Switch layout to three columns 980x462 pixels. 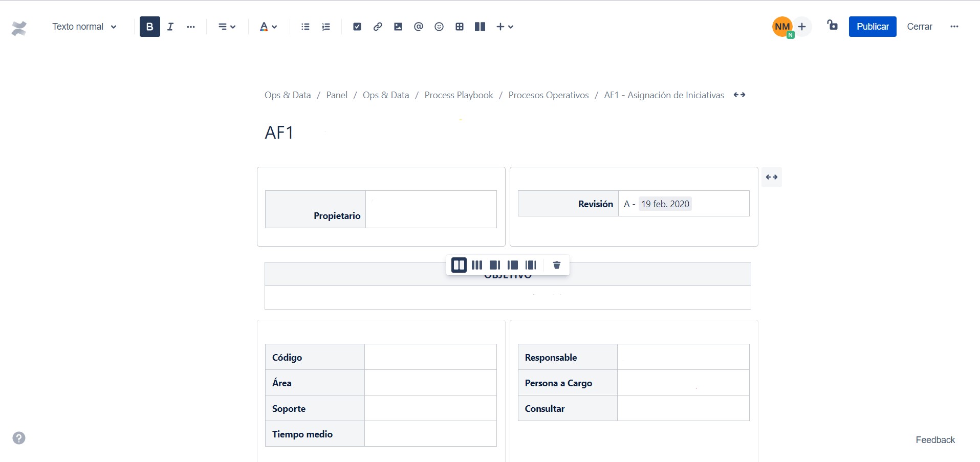476,265
